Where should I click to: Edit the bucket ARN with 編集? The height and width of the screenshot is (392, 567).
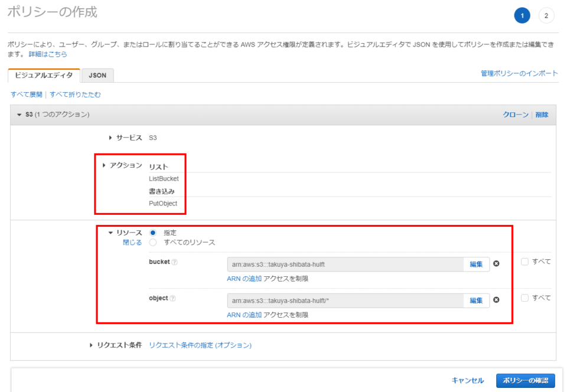(476, 264)
